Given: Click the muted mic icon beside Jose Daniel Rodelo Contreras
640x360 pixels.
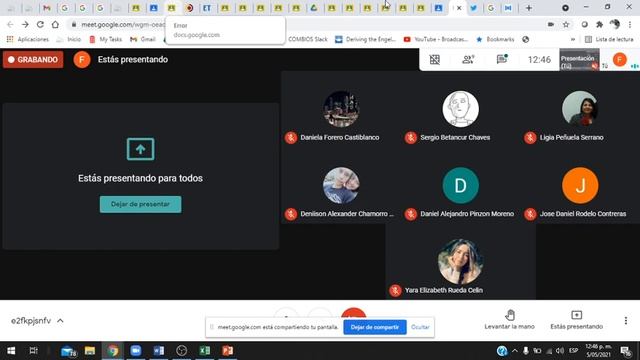Looking at the screenshot, I should coord(530,214).
